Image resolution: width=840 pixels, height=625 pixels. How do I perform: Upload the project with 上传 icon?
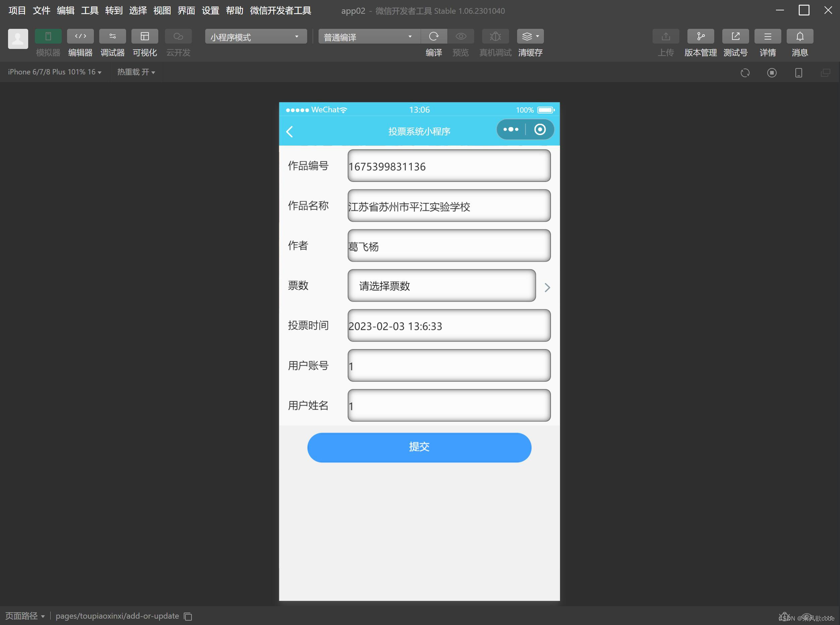[x=665, y=36]
